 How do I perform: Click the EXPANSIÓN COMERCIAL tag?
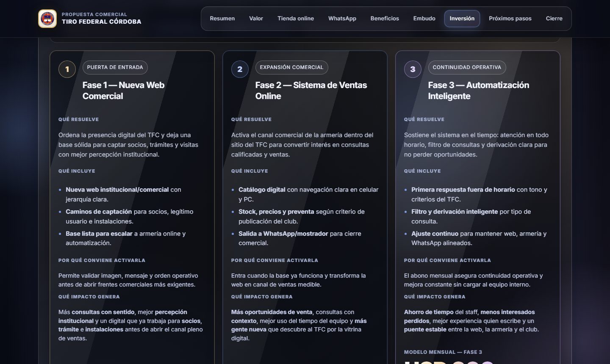pyautogui.click(x=291, y=67)
